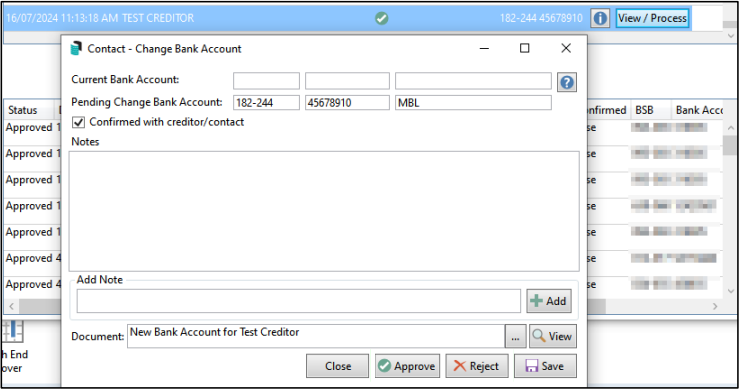Image resolution: width=740 pixels, height=390 pixels.
Task: Click the Current Bank Account BSB field
Action: click(x=266, y=81)
